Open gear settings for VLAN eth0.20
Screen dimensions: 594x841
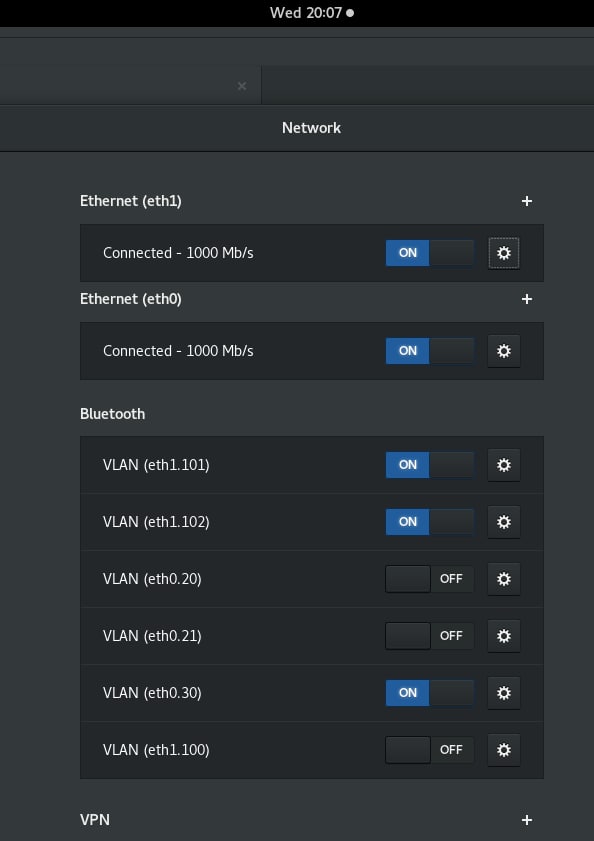[503, 579]
